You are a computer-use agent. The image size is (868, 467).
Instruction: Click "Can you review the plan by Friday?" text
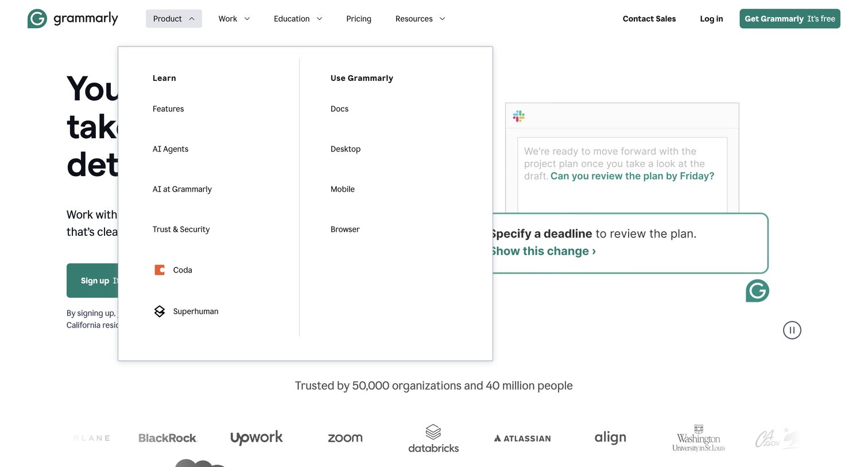click(x=632, y=176)
